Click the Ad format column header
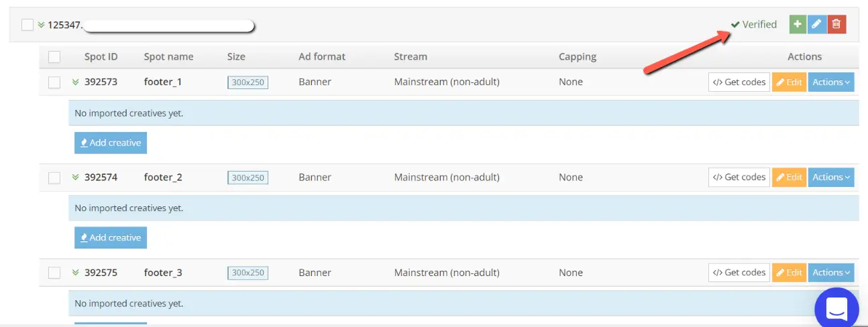 (321, 57)
